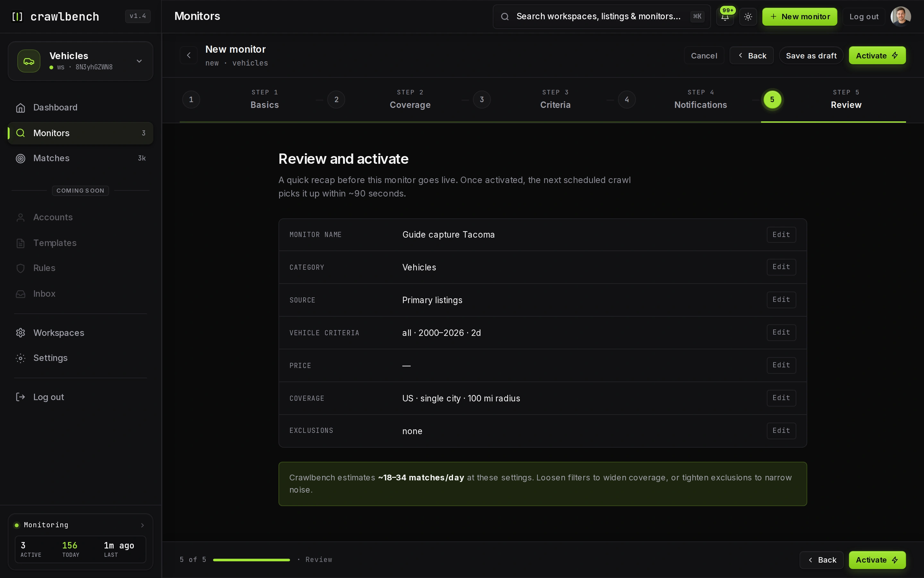Click the header Activate button

click(877, 56)
